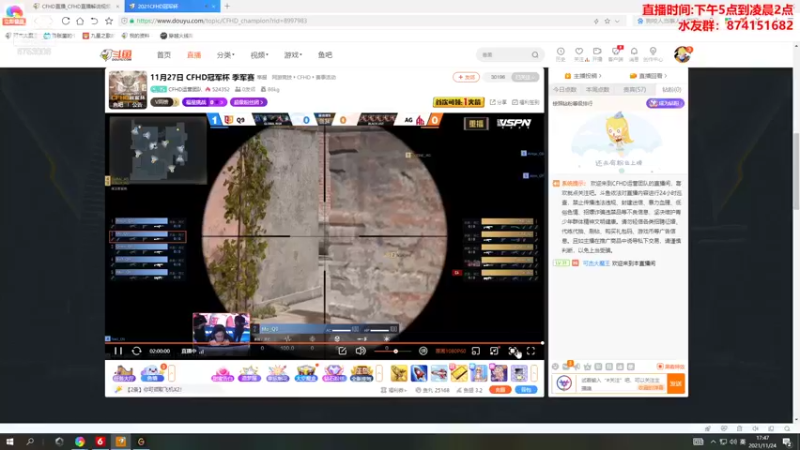This screenshot has width=800, height=450.
Task: Reload the stream with the refresh icon
Action: point(136,351)
